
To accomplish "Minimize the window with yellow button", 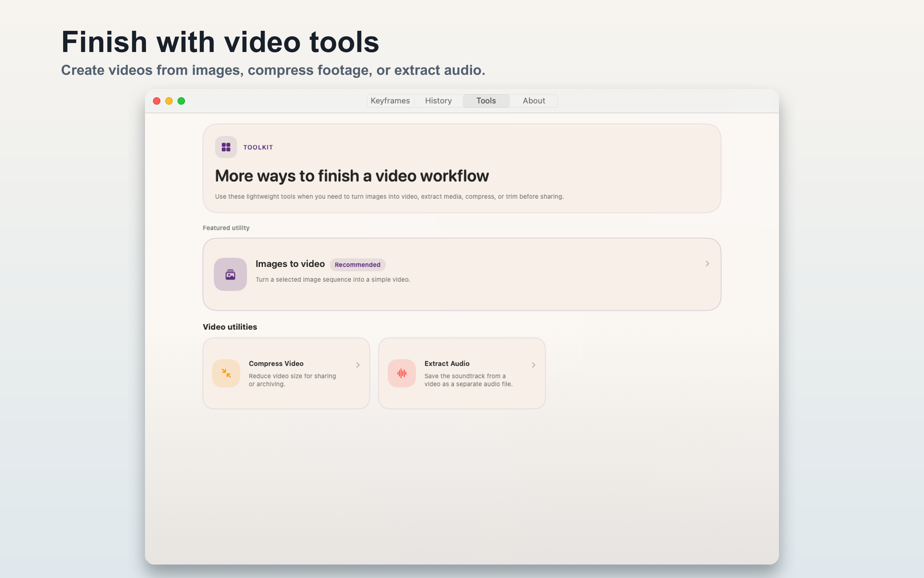I will (x=169, y=101).
